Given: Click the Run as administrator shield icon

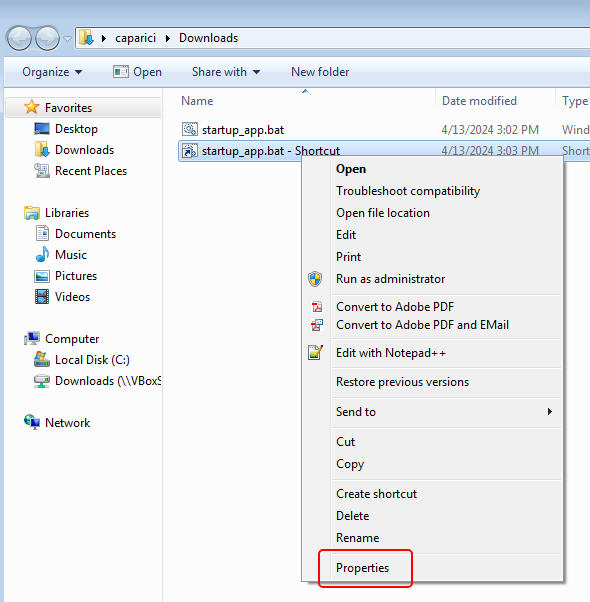Looking at the screenshot, I should click(x=315, y=279).
